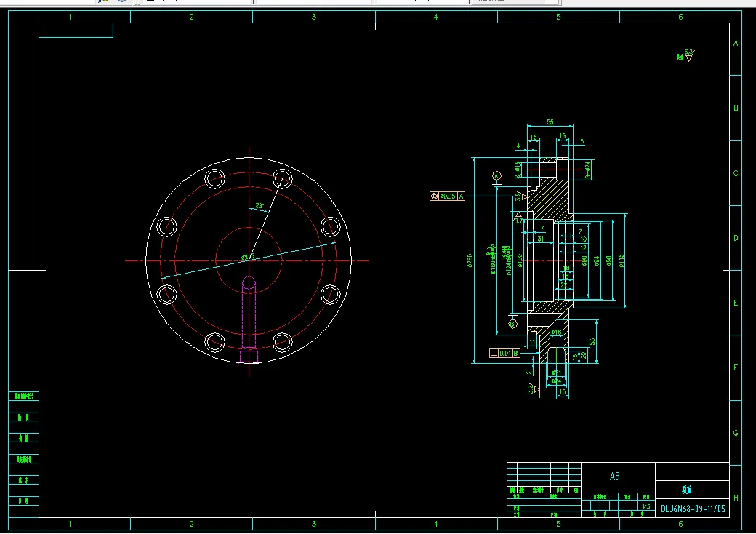
Task: Select the 11.5 value in title block
Action: coord(646,506)
